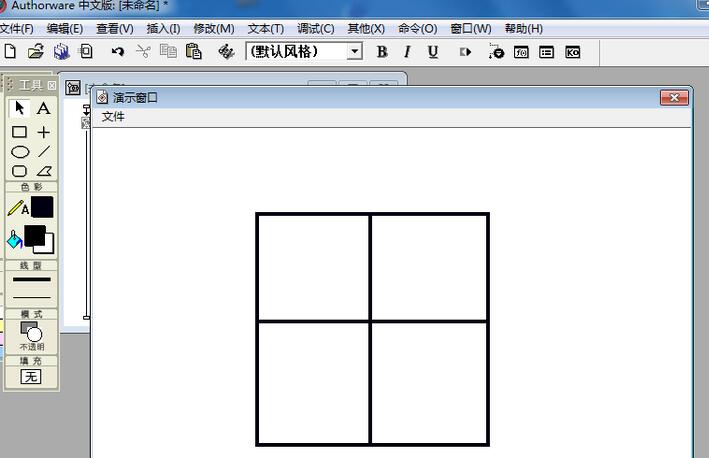This screenshot has width=709, height=458.
Task: Click the flowline display icon in design window
Action: coord(85,123)
